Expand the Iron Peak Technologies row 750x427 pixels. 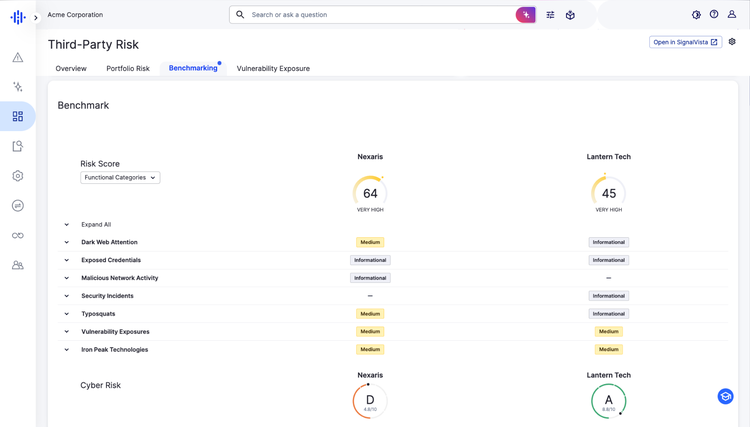coord(66,350)
